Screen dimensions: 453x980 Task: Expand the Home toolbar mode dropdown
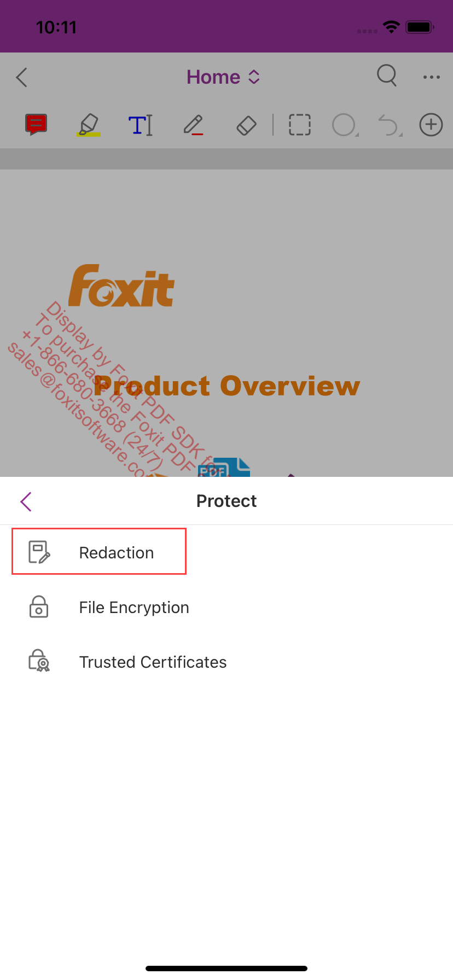click(223, 77)
